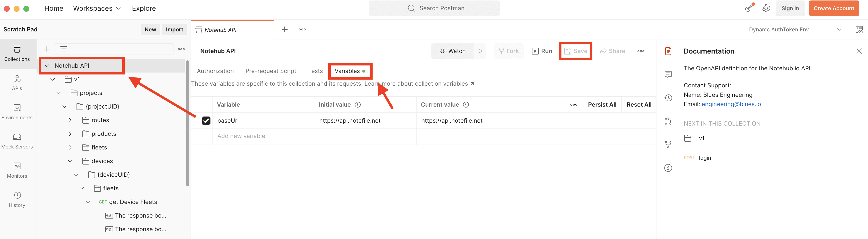This screenshot has height=239, width=868.
Task: Click the filter icon in collections search
Action: [x=64, y=49]
